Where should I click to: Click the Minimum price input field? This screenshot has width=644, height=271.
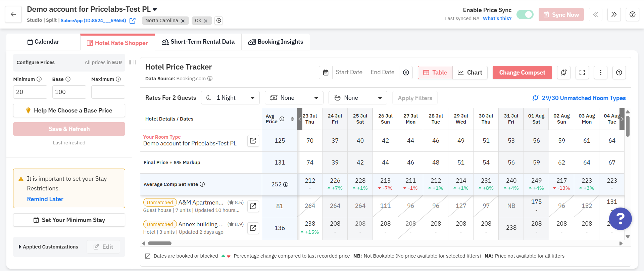click(x=30, y=92)
